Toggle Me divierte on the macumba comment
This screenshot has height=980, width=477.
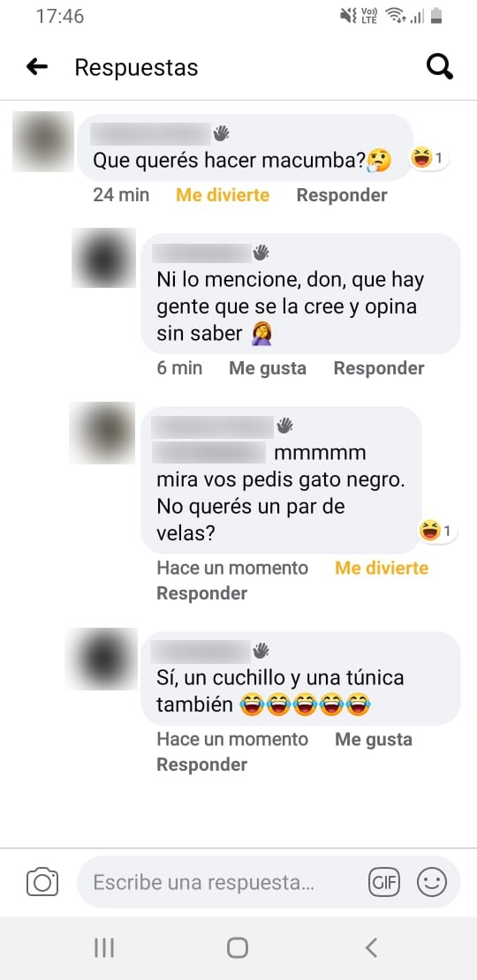[x=223, y=195]
